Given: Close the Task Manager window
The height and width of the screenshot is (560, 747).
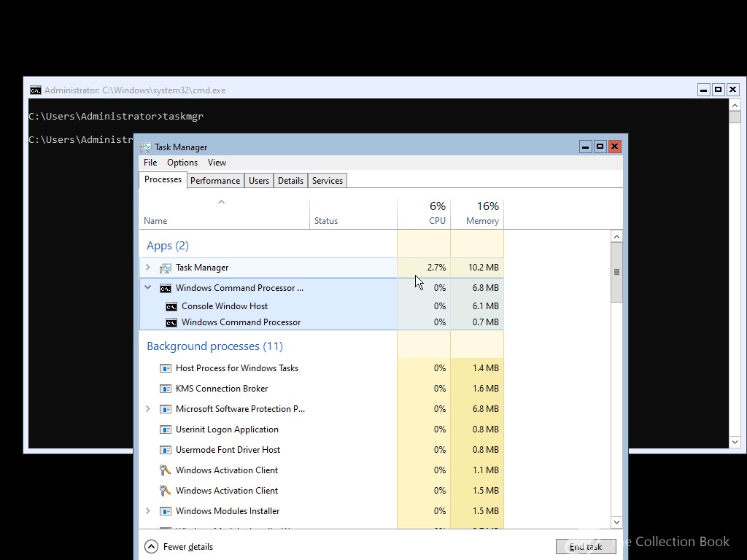Looking at the screenshot, I should 615,147.
